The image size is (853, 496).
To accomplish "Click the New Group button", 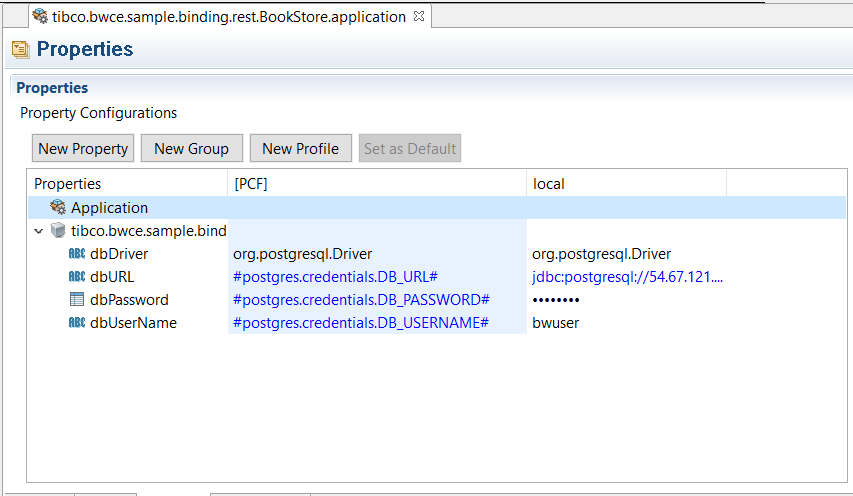I will [191, 148].
